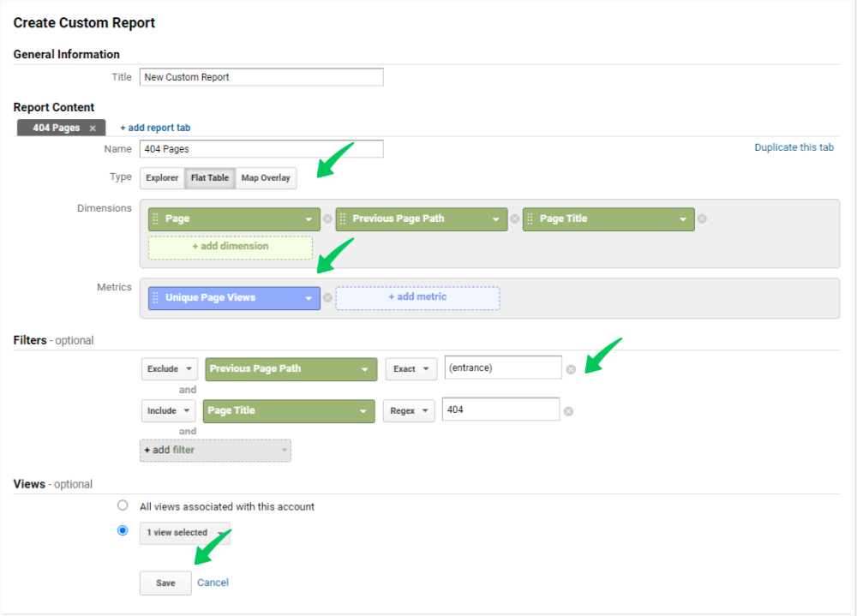Image resolution: width=857 pixels, height=616 pixels.
Task: Remove the Page dimension
Action: pos(327,218)
